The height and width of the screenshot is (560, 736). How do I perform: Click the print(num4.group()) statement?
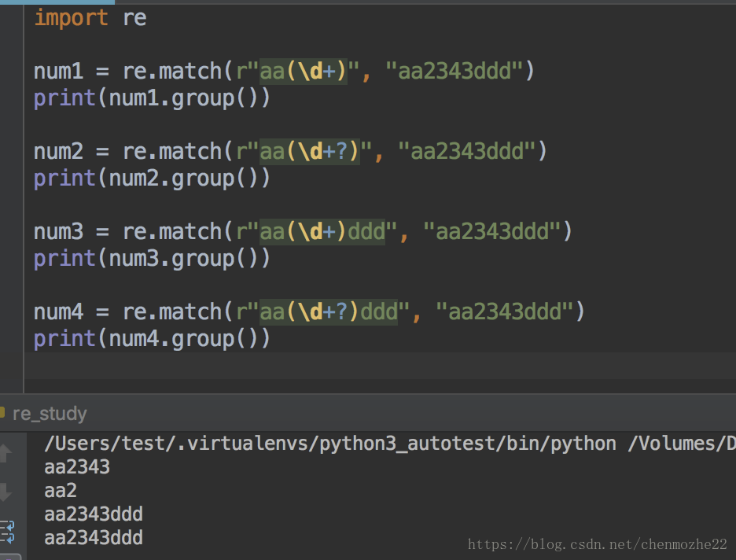pos(152,339)
